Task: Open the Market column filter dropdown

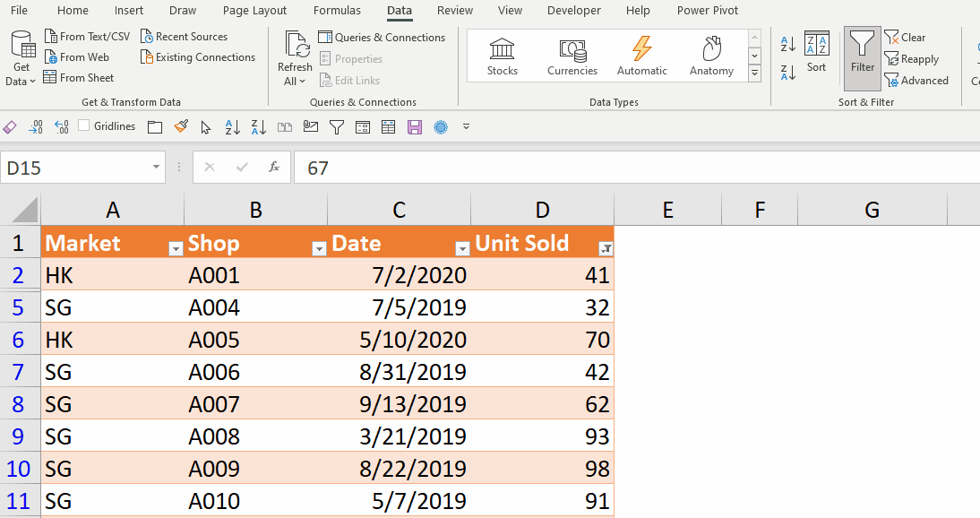Action: click(176, 247)
